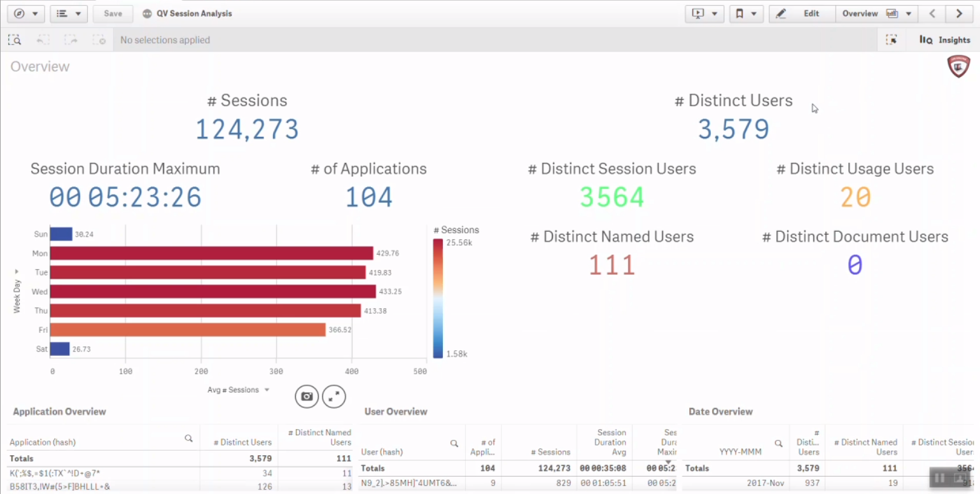Navigate to the next sheet arrow
The width and height of the screenshot is (980, 494).
958,13
